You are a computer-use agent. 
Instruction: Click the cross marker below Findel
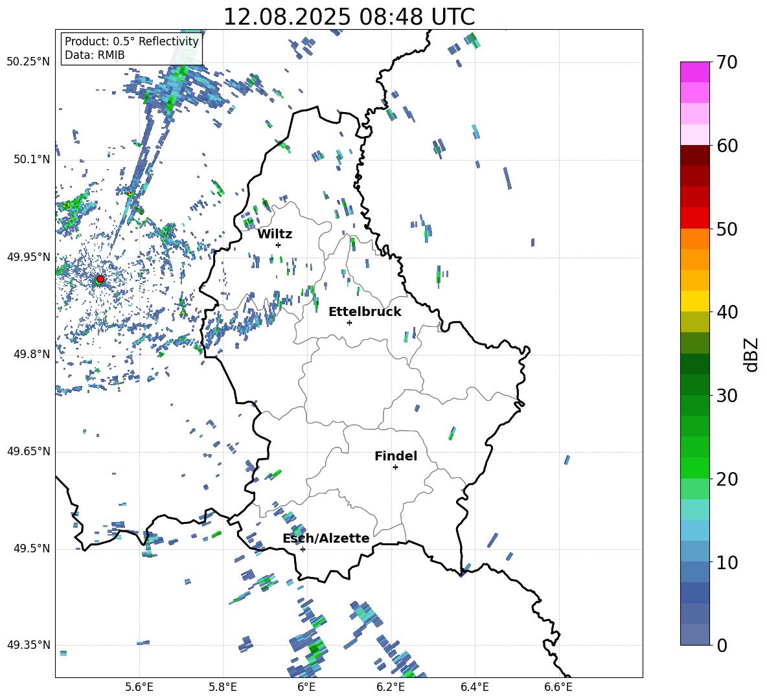pos(395,468)
